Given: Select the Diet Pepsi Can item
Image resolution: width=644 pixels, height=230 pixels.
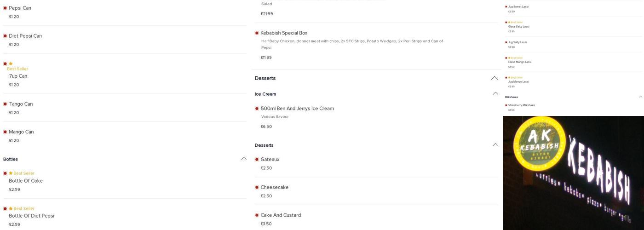Looking at the screenshot, I should pos(25,36).
